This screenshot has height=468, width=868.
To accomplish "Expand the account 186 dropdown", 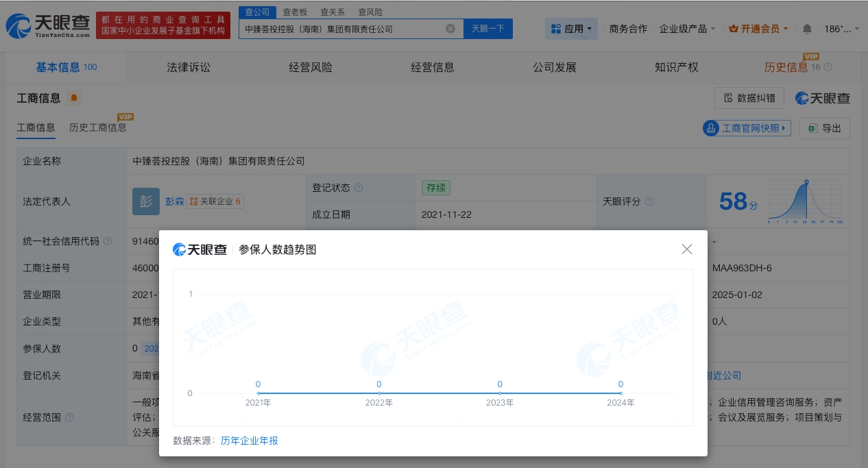I will point(841,29).
